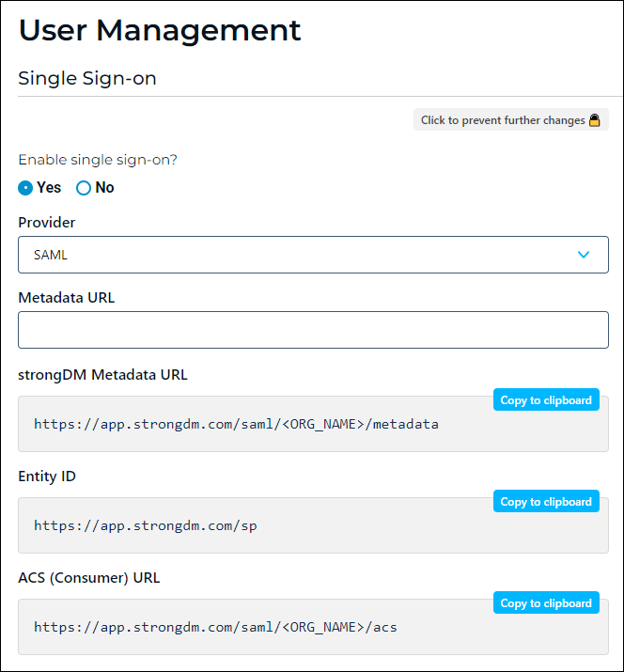Open the Provider SAML dropdown
Viewport: 624px width, 672px height.
[x=313, y=255]
